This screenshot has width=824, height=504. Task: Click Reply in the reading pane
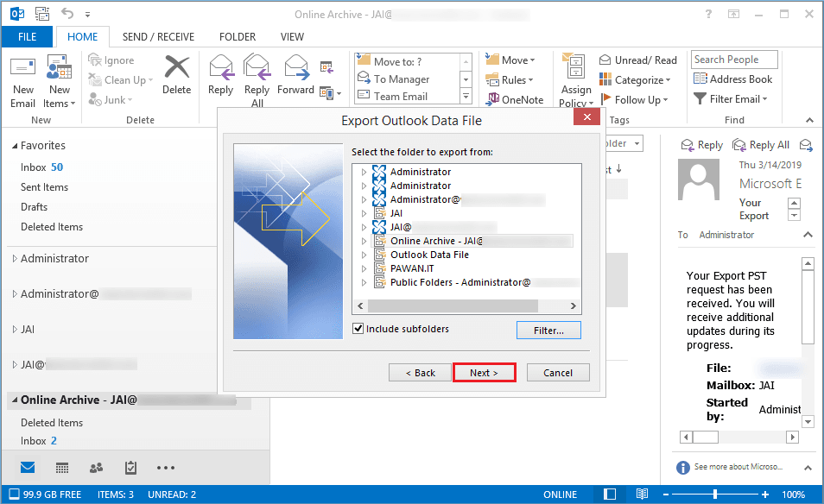(x=702, y=145)
